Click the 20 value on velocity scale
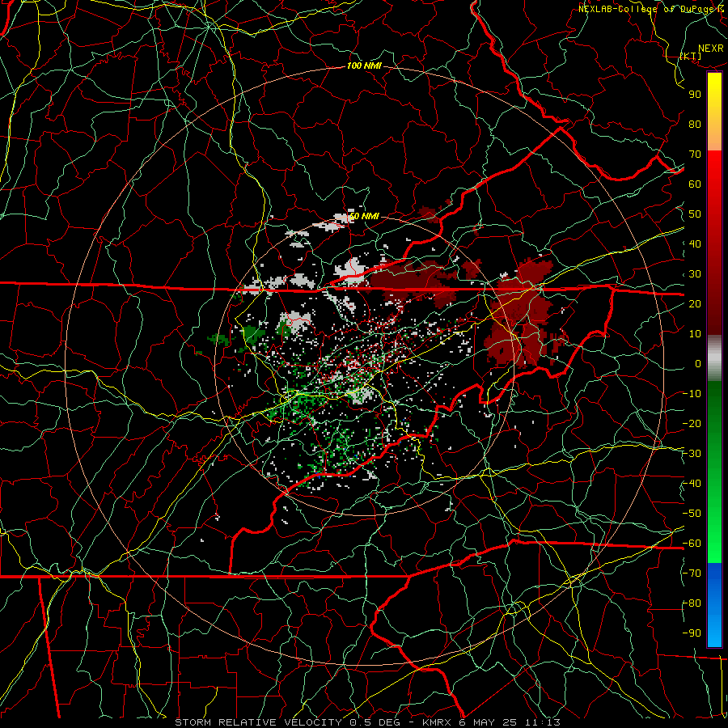Viewport: 728px width, 728px height. (695, 303)
